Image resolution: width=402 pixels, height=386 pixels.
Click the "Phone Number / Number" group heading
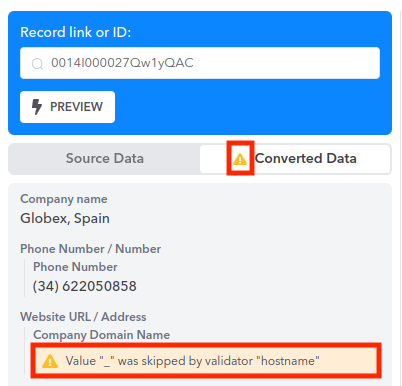coord(91,249)
